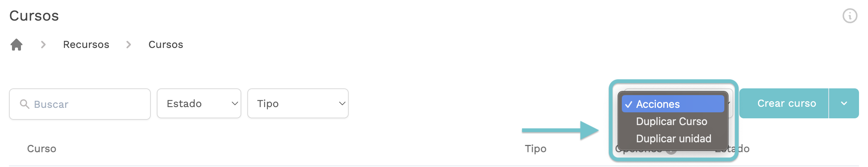Open the Cursos breadcrumb link

click(166, 45)
